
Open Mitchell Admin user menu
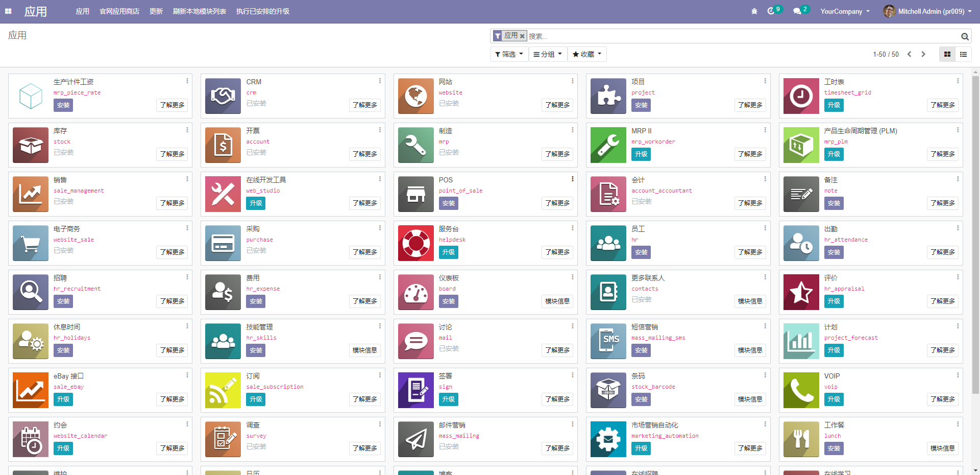[x=927, y=11]
